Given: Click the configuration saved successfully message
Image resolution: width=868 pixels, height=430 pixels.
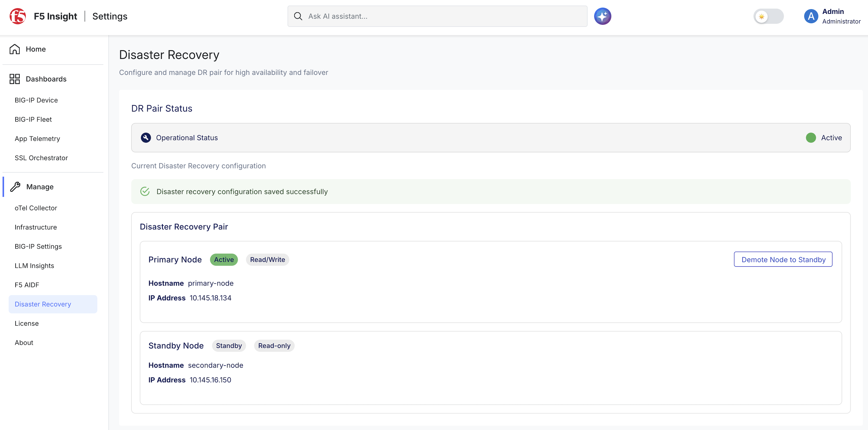Looking at the screenshot, I should point(242,192).
